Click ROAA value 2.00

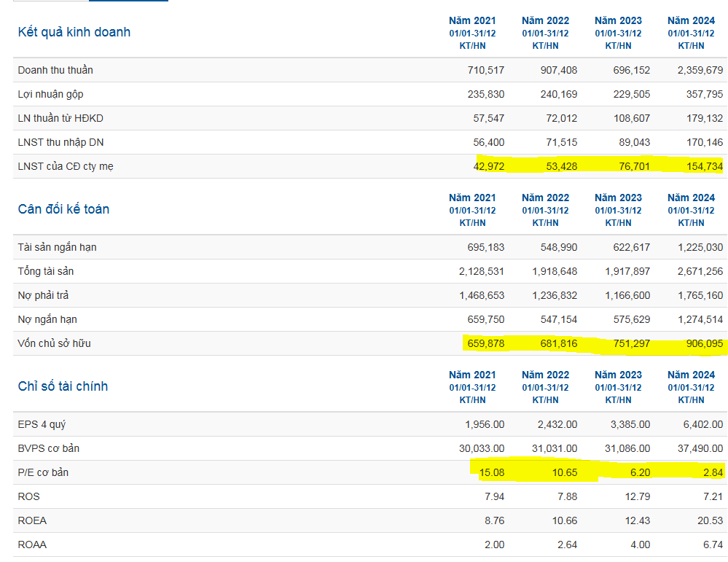click(495, 545)
